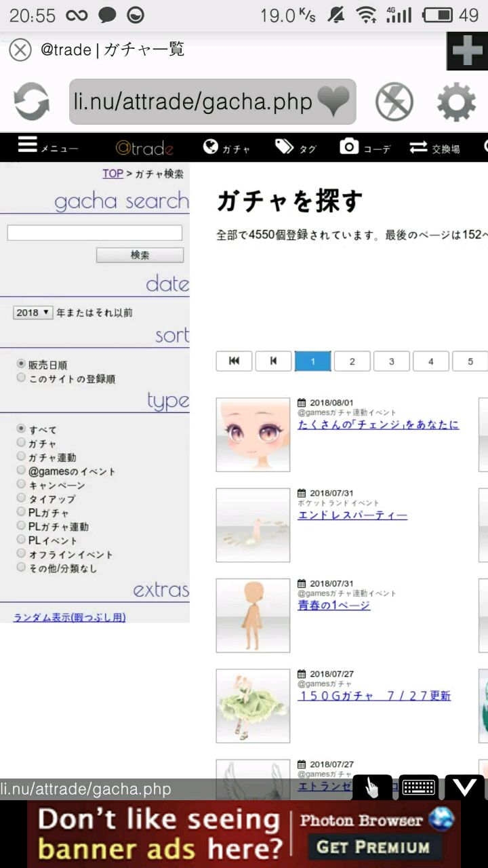Tap the browser reload icon
The width and height of the screenshot is (488, 868).
pyautogui.click(x=31, y=102)
